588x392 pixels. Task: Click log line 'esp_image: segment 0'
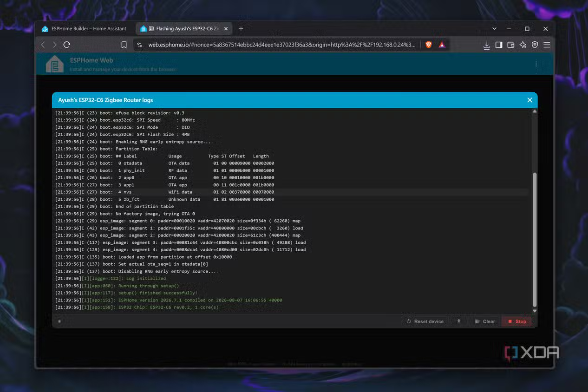[x=177, y=221]
